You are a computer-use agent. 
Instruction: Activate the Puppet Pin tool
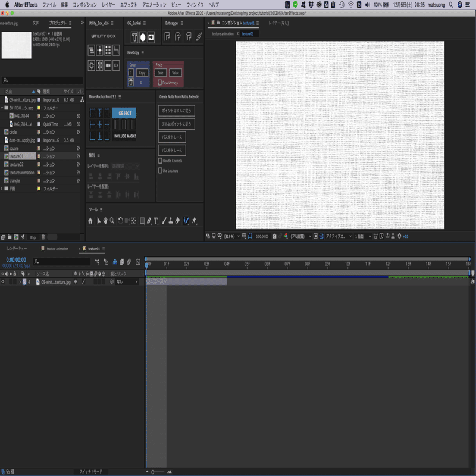[x=194, y=221]
